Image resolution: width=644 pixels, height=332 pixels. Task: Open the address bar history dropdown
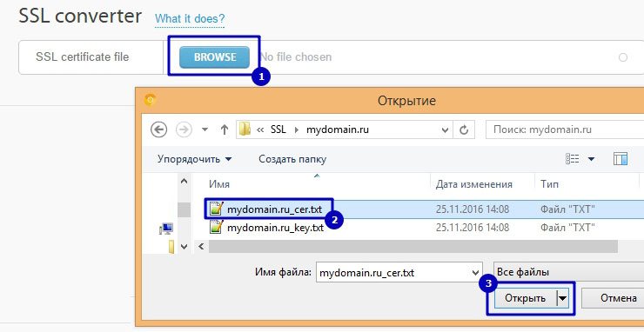[x=445, y=130]
